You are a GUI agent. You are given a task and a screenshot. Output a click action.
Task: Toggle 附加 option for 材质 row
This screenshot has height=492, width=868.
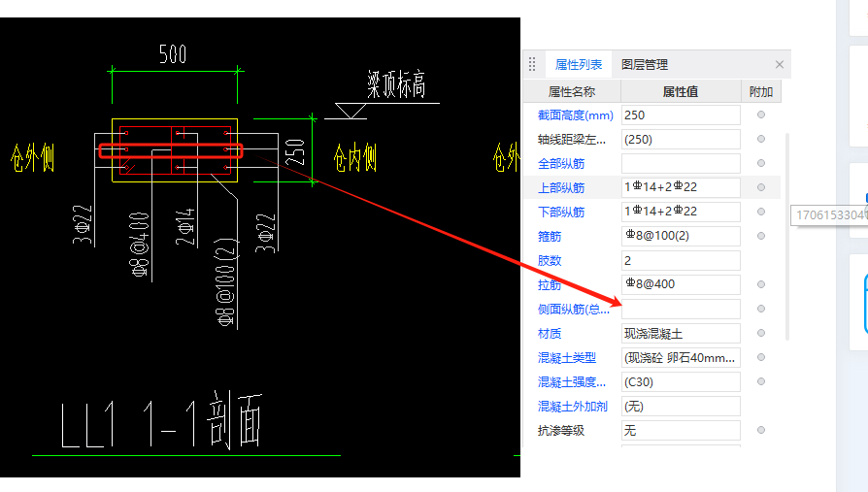coord(761,333)
